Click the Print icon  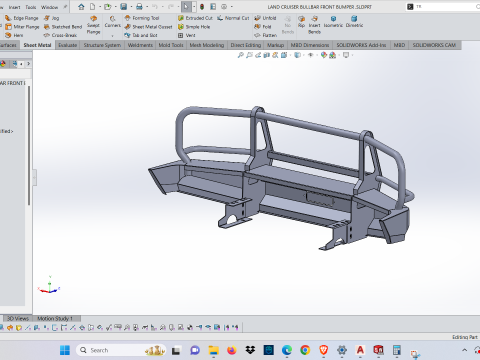coord(139,7)
